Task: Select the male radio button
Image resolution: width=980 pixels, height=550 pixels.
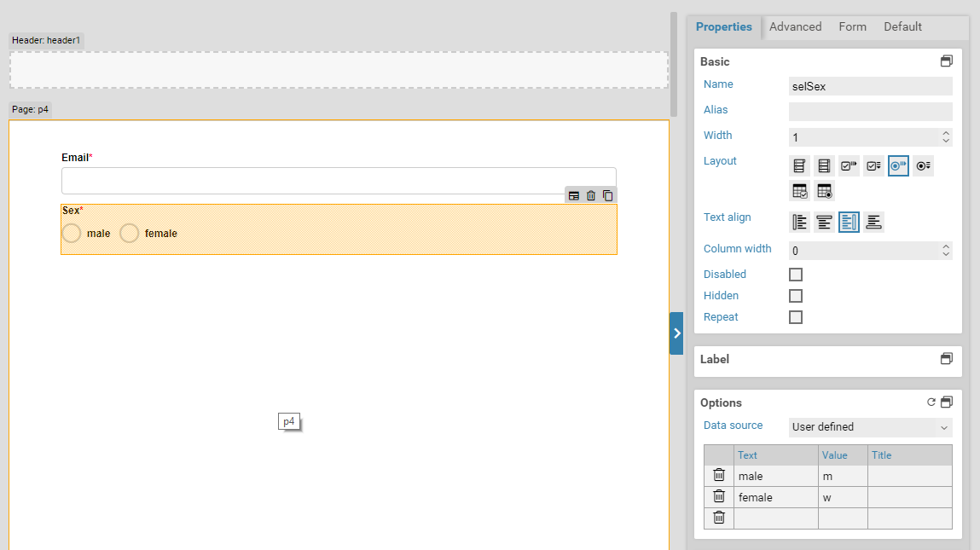Action: 72,234
